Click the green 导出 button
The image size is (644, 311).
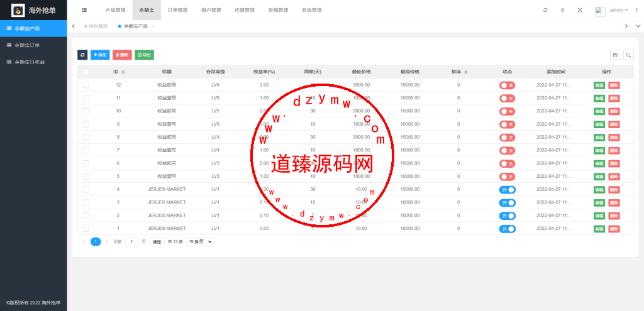click(x=144, y=55)
